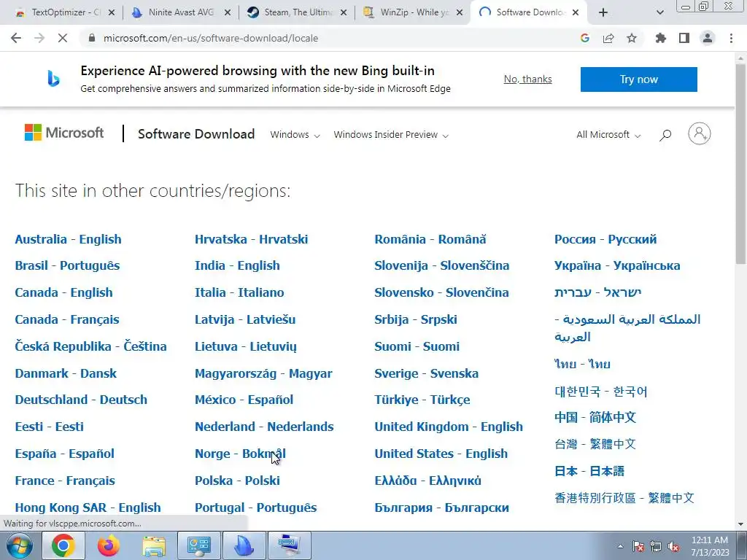Image resolution: width=747 pixels, height=560 pixels.
Task: Click the sign-in account icon
Action: [700, 133]
